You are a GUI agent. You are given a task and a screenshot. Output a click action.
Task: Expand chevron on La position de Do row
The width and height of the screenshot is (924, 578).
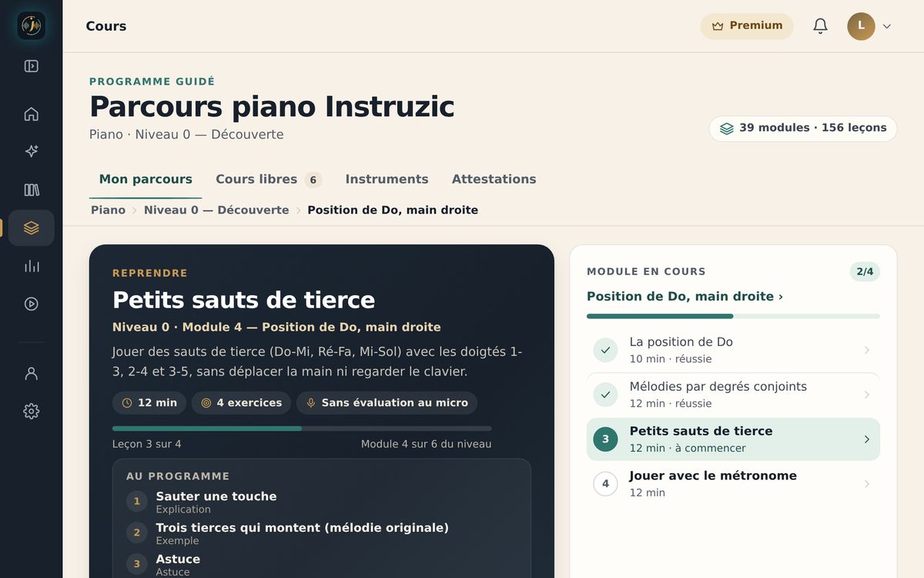point(866,350)
